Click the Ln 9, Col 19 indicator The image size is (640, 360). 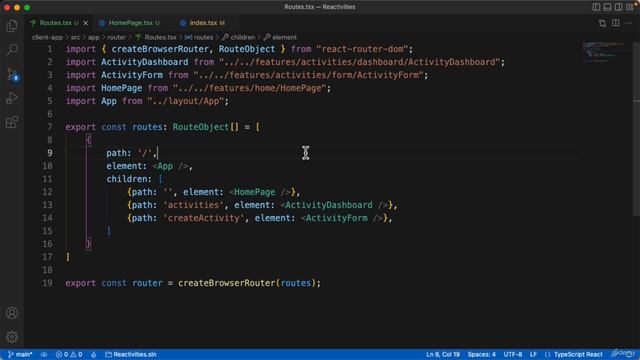pos(443,354)
